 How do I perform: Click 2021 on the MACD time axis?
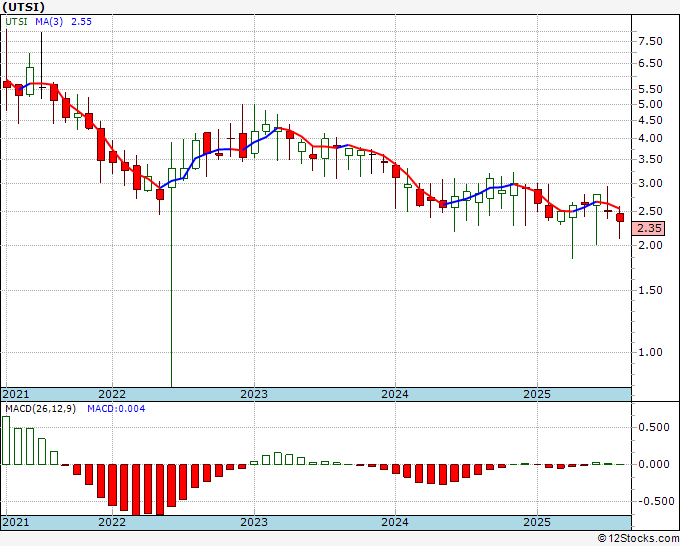pos(16,522)
